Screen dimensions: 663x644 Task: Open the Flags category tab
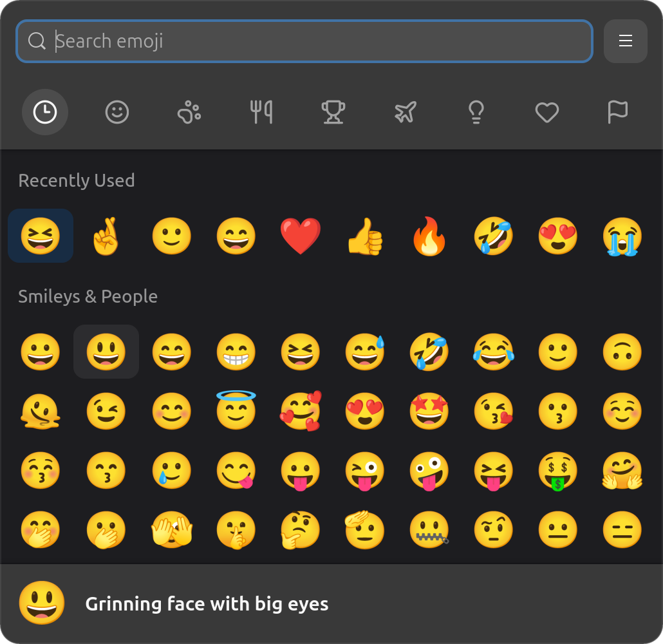pyautogui.click(x=618, y=112)
